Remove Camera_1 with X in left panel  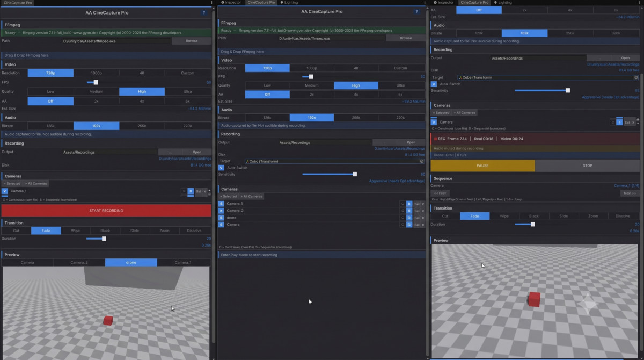coord(205,191)
